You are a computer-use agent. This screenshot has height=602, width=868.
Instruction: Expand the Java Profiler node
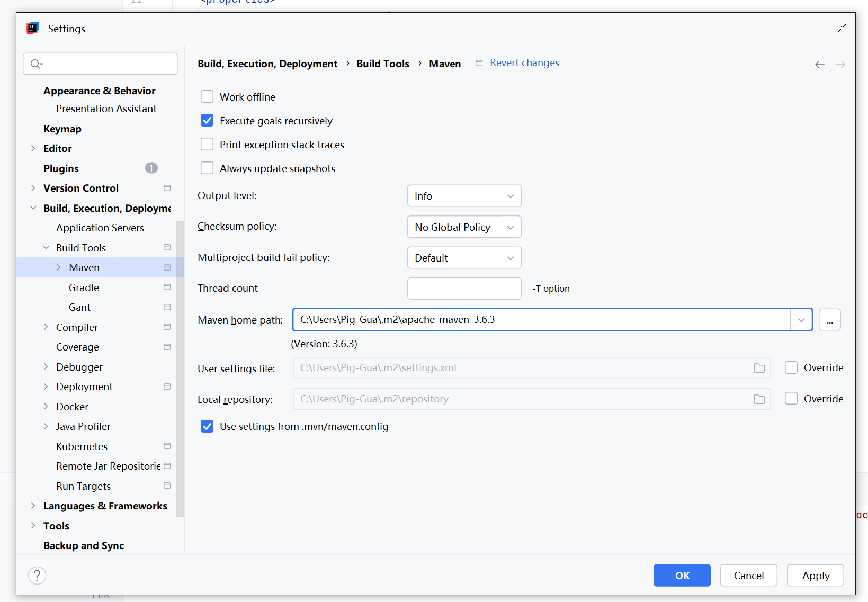tap(46, 426)
